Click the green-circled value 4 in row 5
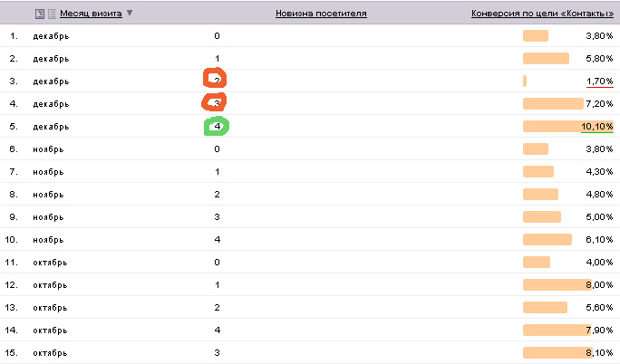The height and width of the screenshot is (364, 620). point(218,126)
